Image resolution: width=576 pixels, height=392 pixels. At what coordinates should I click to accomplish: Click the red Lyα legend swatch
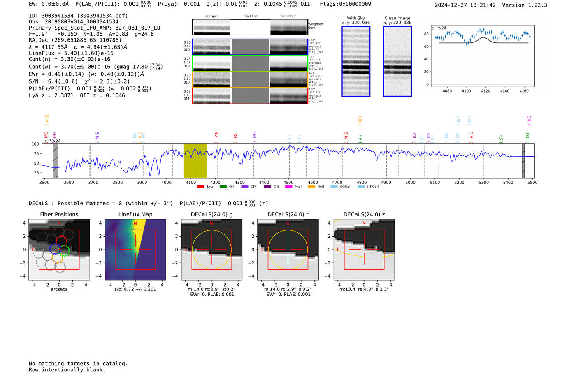[201, 186]
